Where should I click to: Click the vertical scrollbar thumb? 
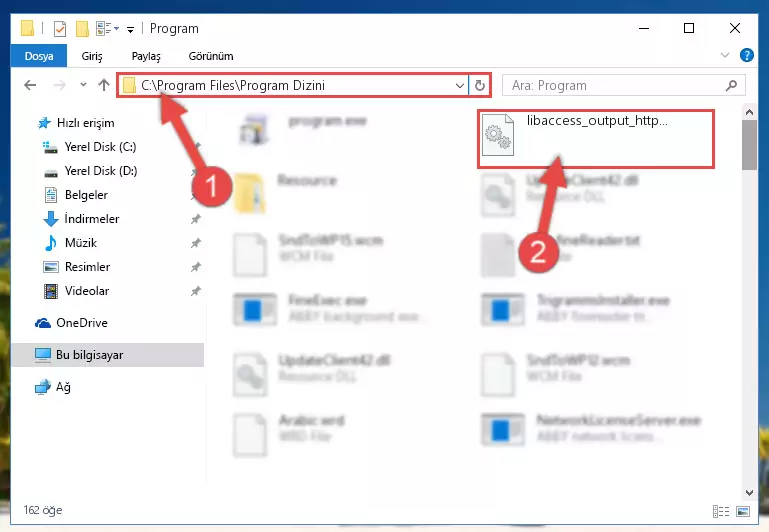[749, 145]
